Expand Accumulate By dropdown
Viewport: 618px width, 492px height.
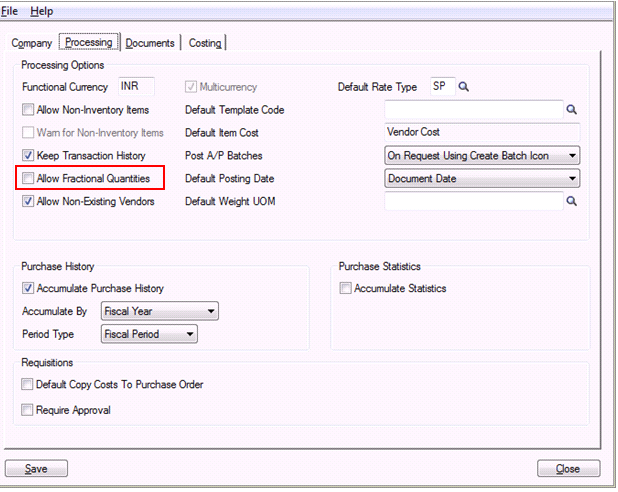160,311
